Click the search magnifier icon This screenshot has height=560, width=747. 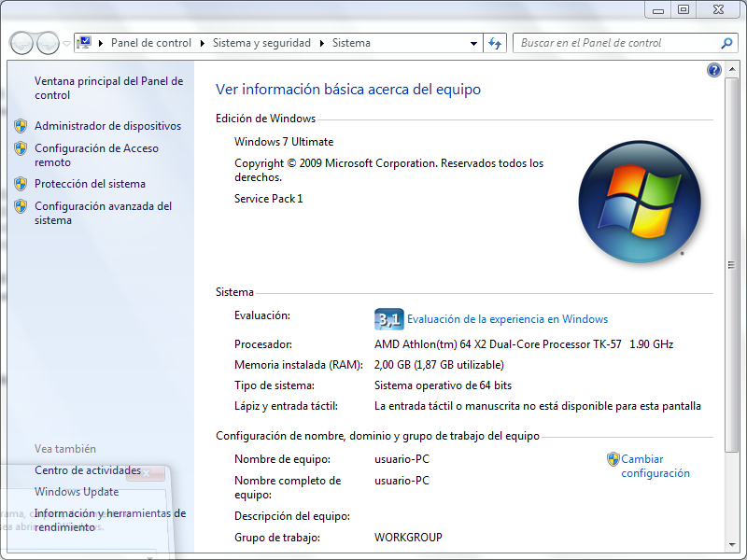727,43
